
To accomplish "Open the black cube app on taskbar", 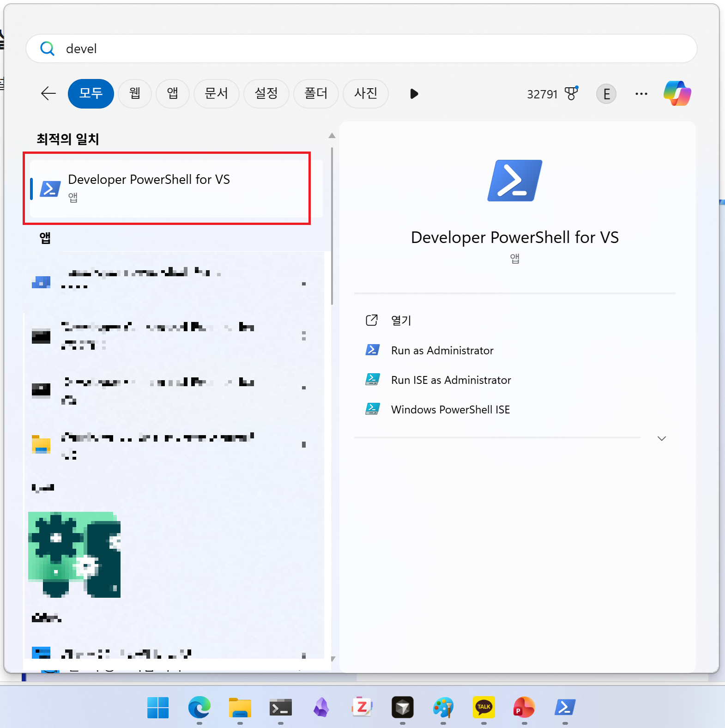I will (x=403, y=708).
